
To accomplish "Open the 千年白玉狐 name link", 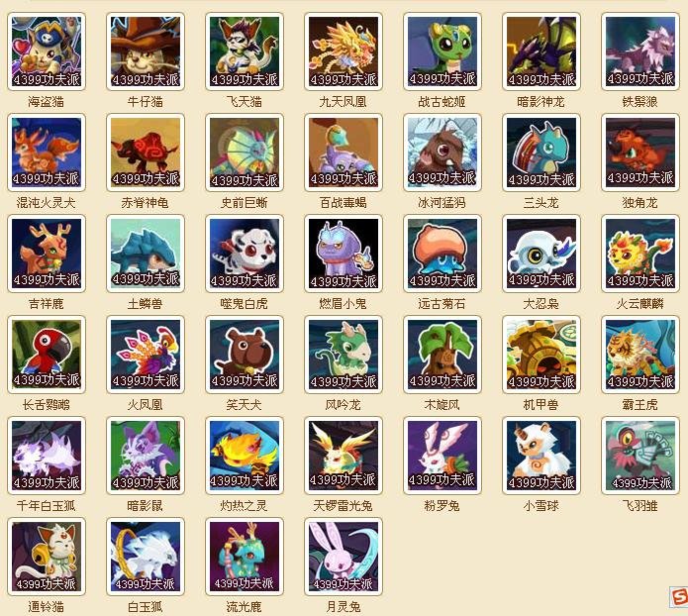I will pyautogui.click(x=47, y=506).
